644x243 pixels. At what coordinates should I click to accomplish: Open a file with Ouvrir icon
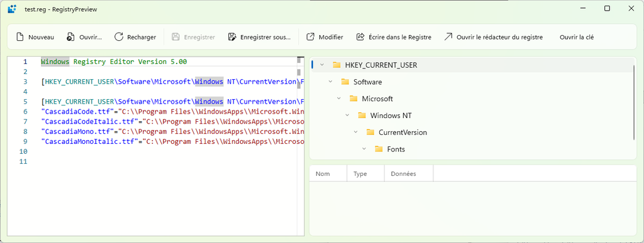[70, 37]
